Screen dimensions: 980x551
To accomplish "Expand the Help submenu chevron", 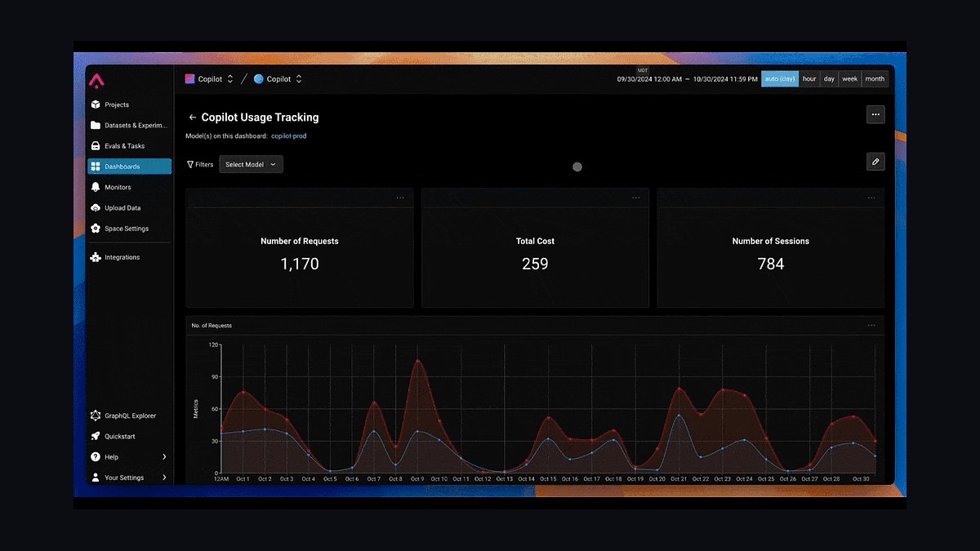I will click(164, 457).
